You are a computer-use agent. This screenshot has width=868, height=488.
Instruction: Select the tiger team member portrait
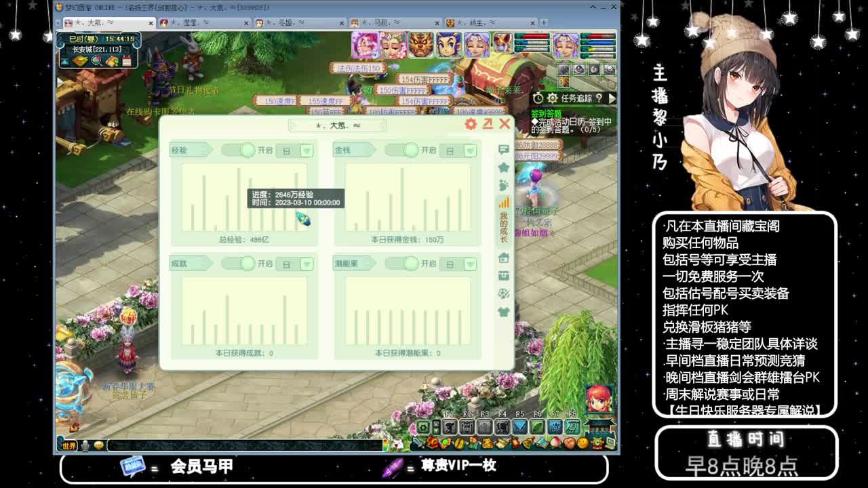420,45
